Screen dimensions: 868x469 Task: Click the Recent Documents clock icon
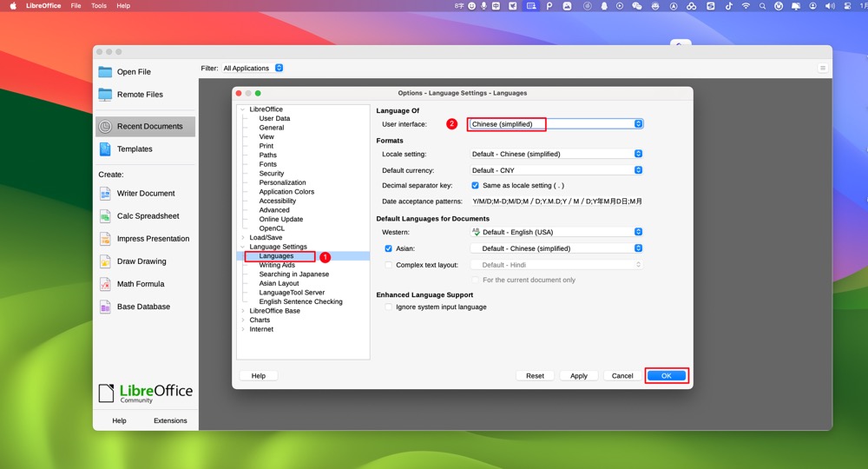[x=105, y=126]
